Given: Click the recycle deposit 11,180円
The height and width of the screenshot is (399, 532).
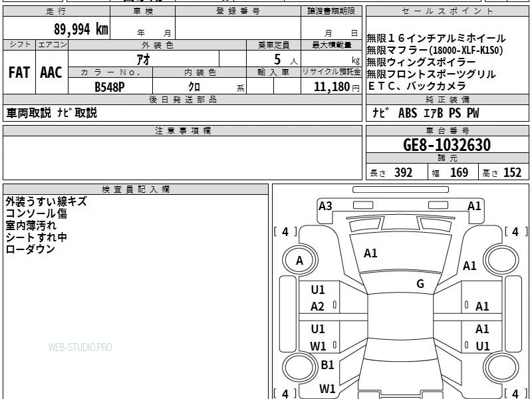Looking at the screenshot, I should click(336, 87).
